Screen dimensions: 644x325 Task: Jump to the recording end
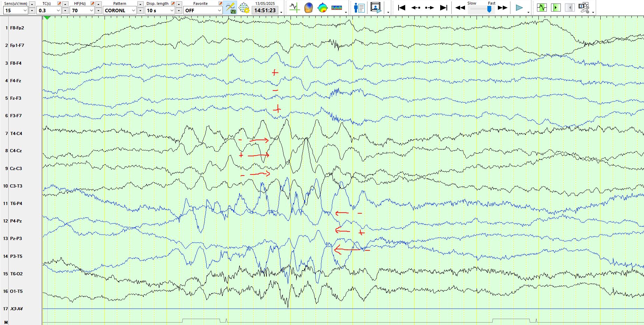[443, 7]
